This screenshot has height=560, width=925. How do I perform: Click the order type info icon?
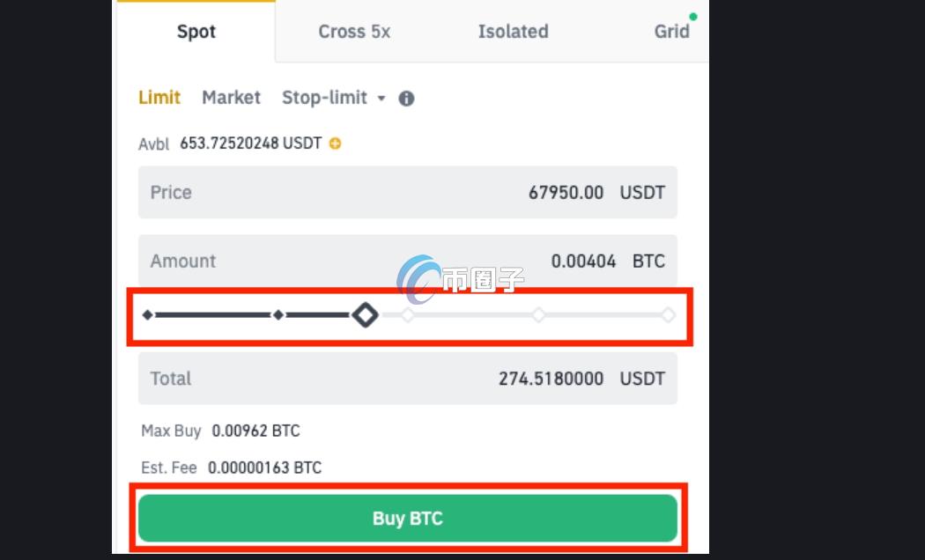[x=406, y=99]
